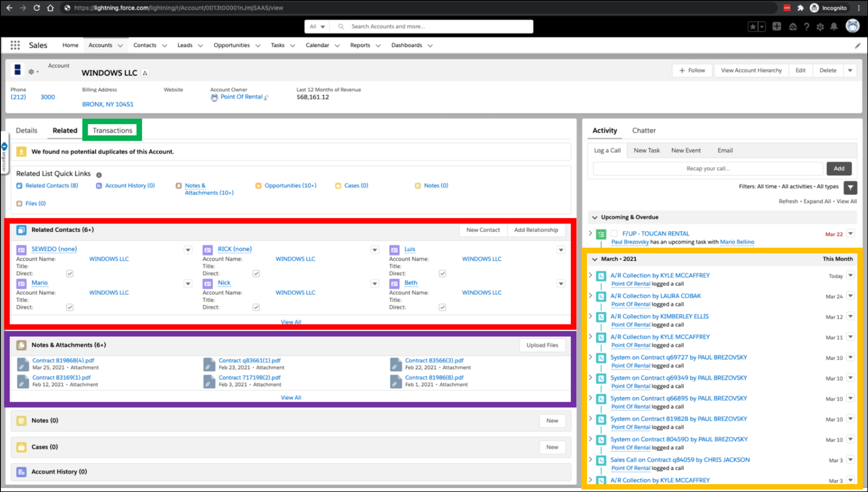Click the edit navigation pencil icon
Image resolution: width=868 pixels, height=492 pixels.
(858, 46)
